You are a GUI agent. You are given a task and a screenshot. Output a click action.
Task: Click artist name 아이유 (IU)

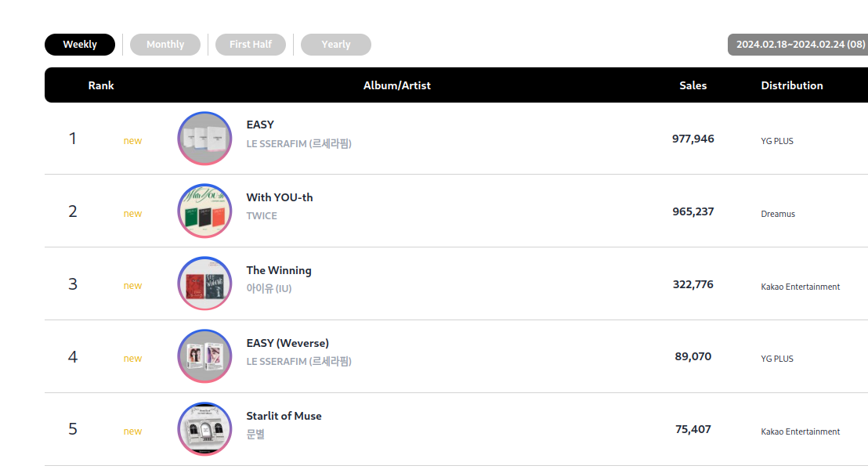(x=269, y=289)
